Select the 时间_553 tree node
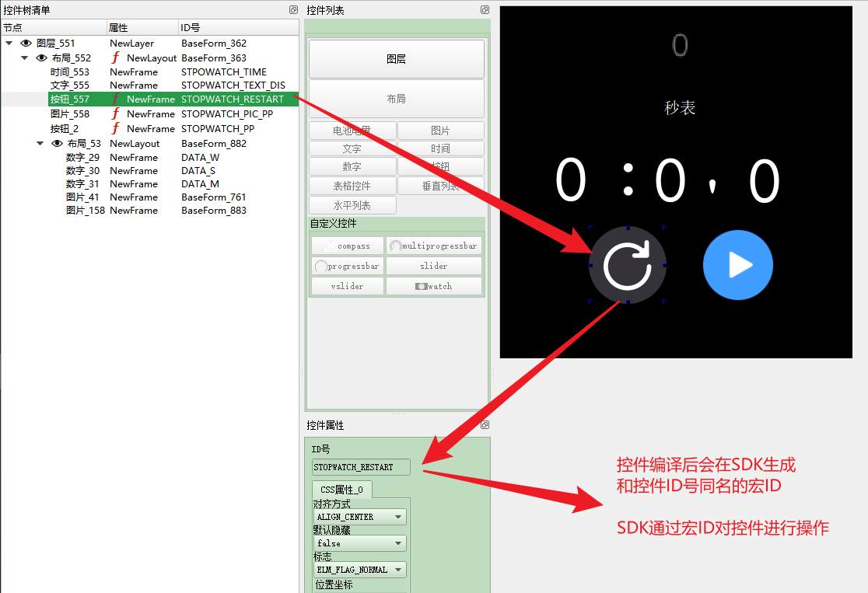868x593 pixels. pos(70,72)
